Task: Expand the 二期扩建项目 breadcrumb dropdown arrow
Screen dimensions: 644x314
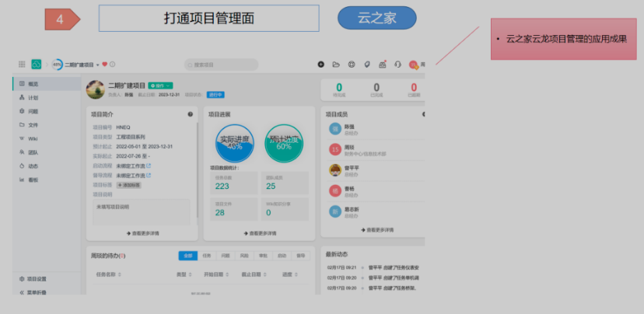Action: pos(98,65)
